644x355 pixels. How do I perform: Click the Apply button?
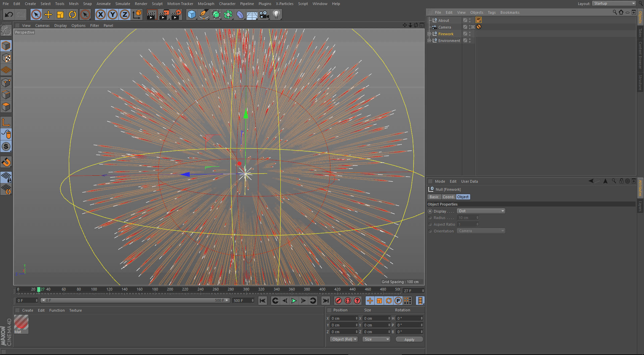tap(409, 340)
